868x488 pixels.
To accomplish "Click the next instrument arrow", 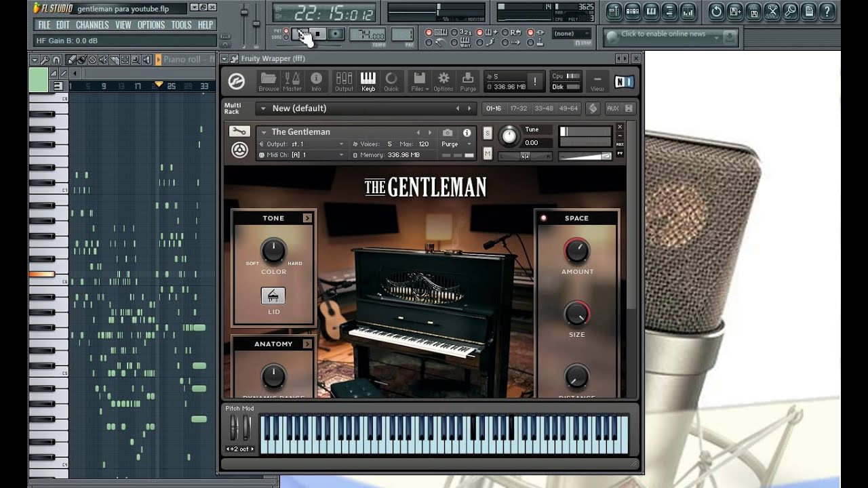I will click(x=429, y=133).
